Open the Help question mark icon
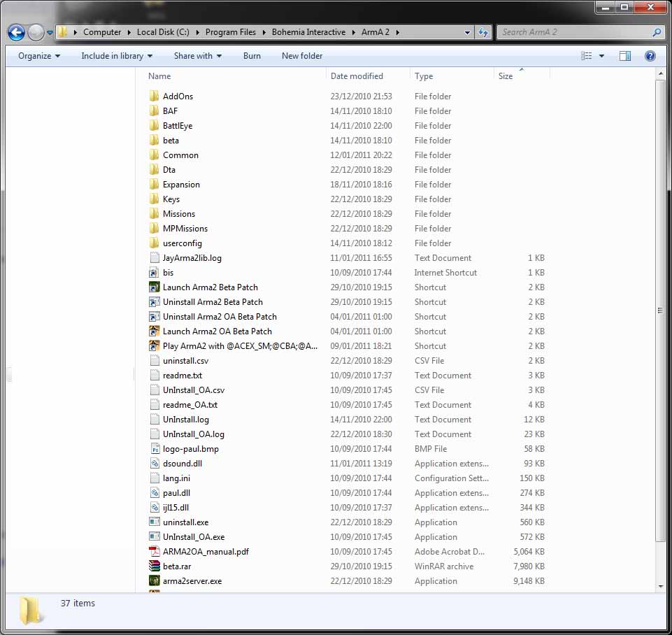672x635 pixels. click(650, 56)
